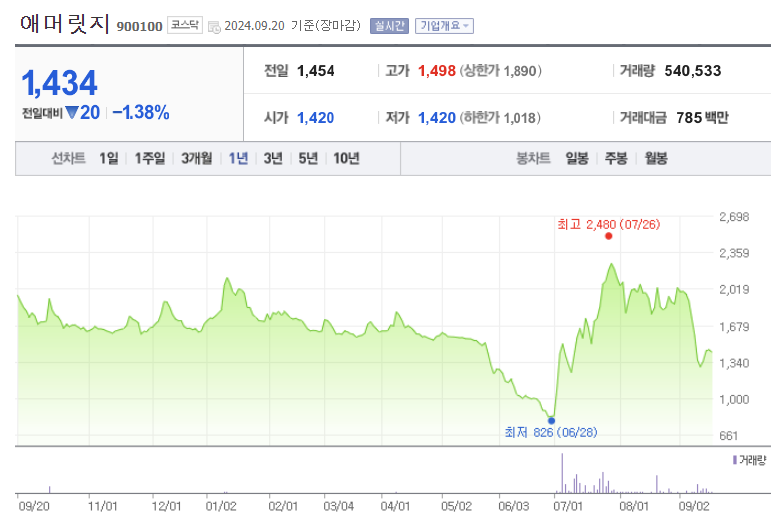Click the 하한가 1,018 text

(x=500, y=118)
